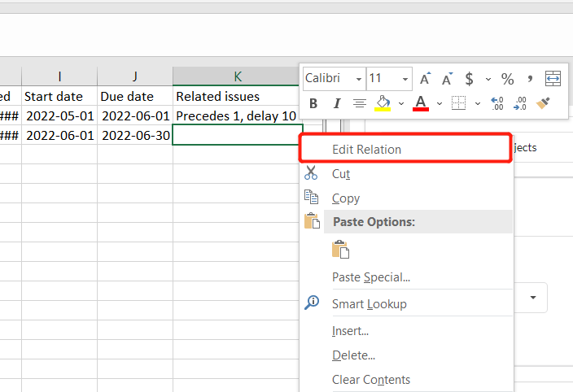Select the Related issues header cell
Viewport: 573px width, 392px height.
click(238, 96)
